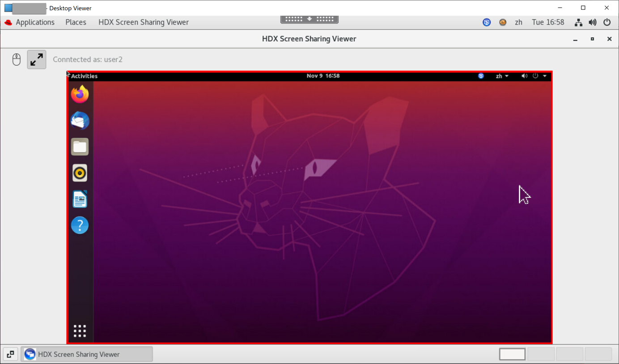Pull down the Desktop Viewer toolbar handle
Viewport: 619px width, 364px height.
coord(309,19)
